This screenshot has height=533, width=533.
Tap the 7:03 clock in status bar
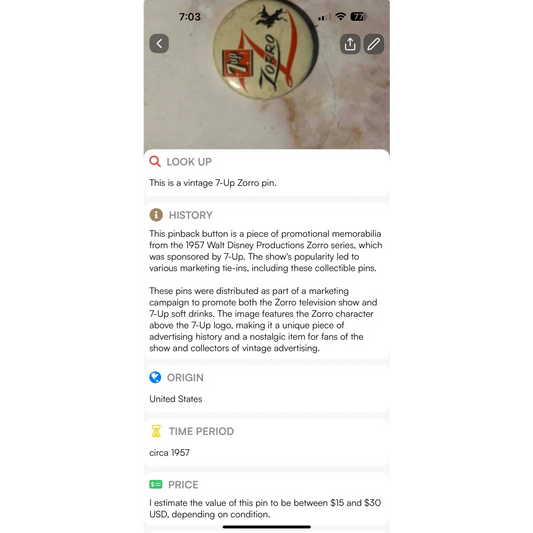coord(190,17)
